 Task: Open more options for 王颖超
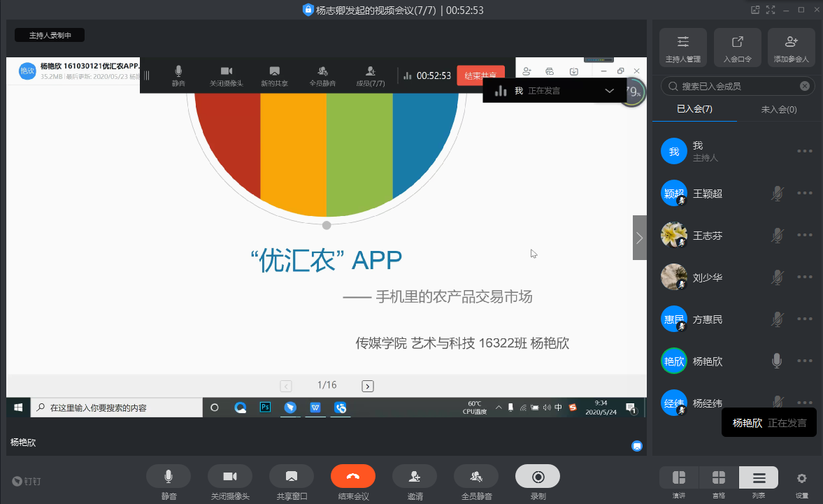(x=805, y=193)
